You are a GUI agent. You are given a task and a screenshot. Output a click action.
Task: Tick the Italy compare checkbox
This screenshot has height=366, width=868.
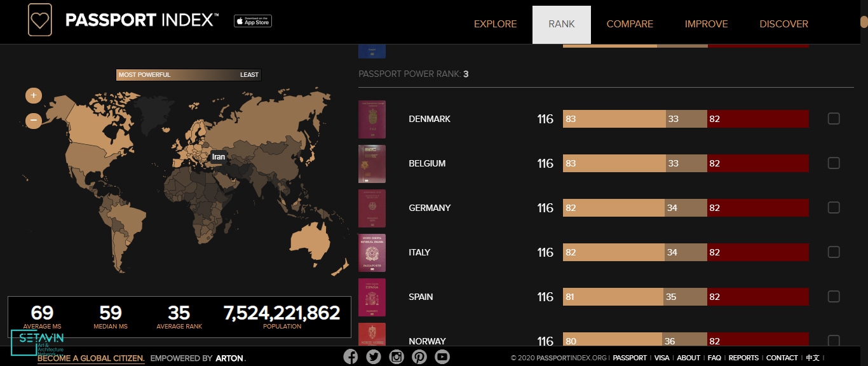pos(834,252)
